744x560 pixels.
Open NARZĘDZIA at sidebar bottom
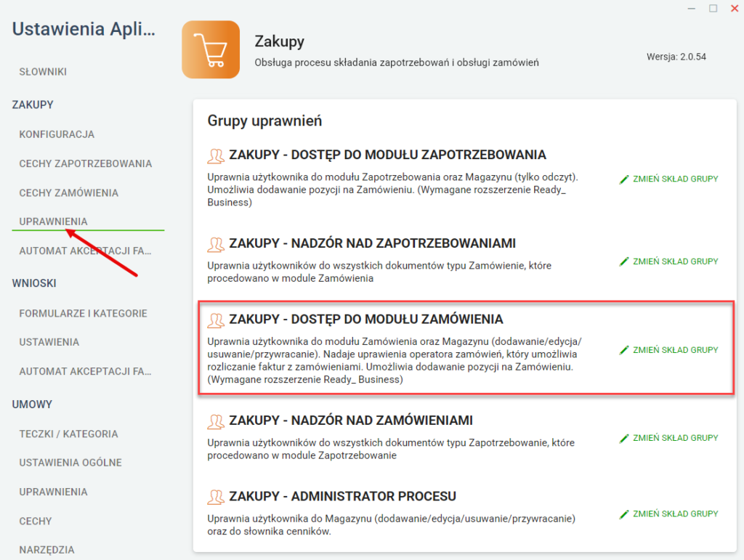click(x=46, y=550)
